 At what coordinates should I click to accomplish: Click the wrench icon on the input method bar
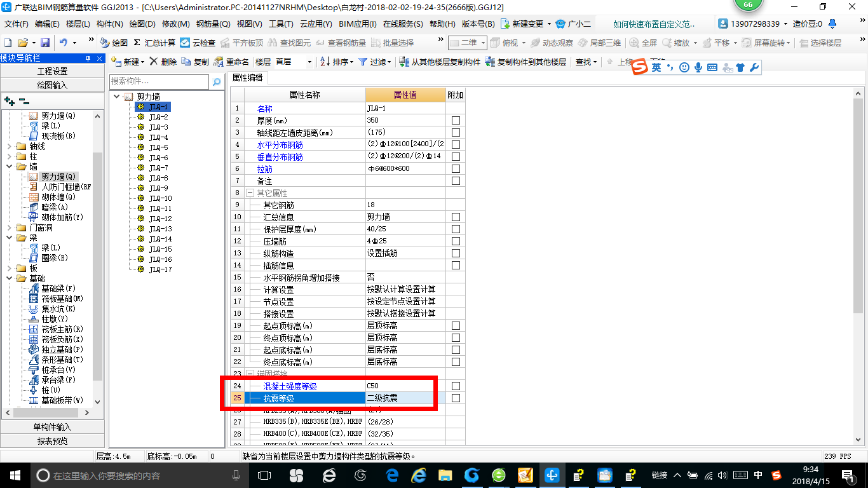[x=754, y=67]
